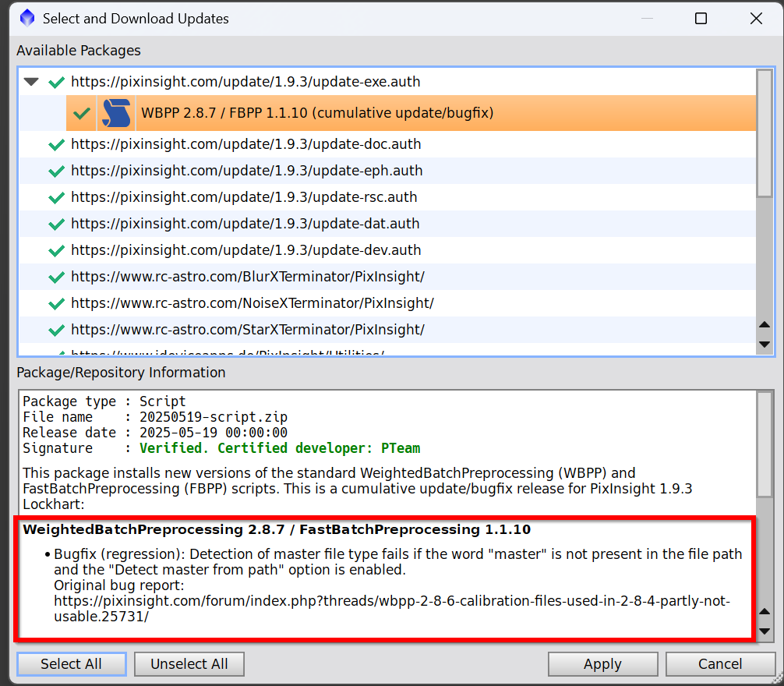Click the WBPP script package icon
The height and width of the screenshot is (686, 784).
click(x=116, y=113)
